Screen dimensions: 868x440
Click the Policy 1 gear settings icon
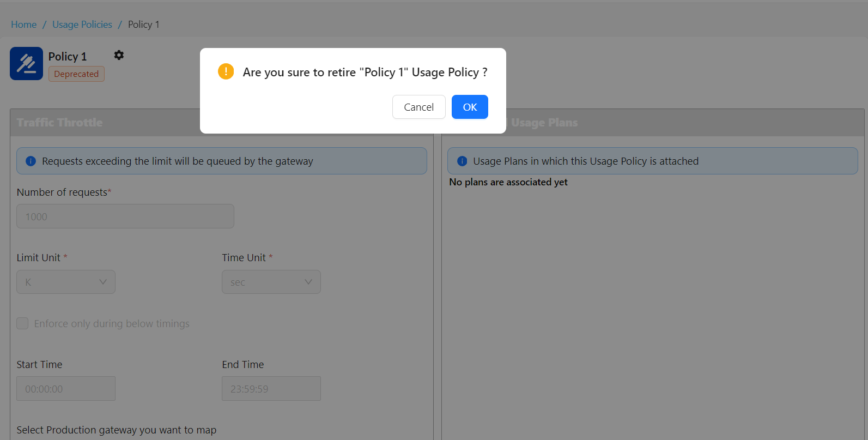pos(119,55)
